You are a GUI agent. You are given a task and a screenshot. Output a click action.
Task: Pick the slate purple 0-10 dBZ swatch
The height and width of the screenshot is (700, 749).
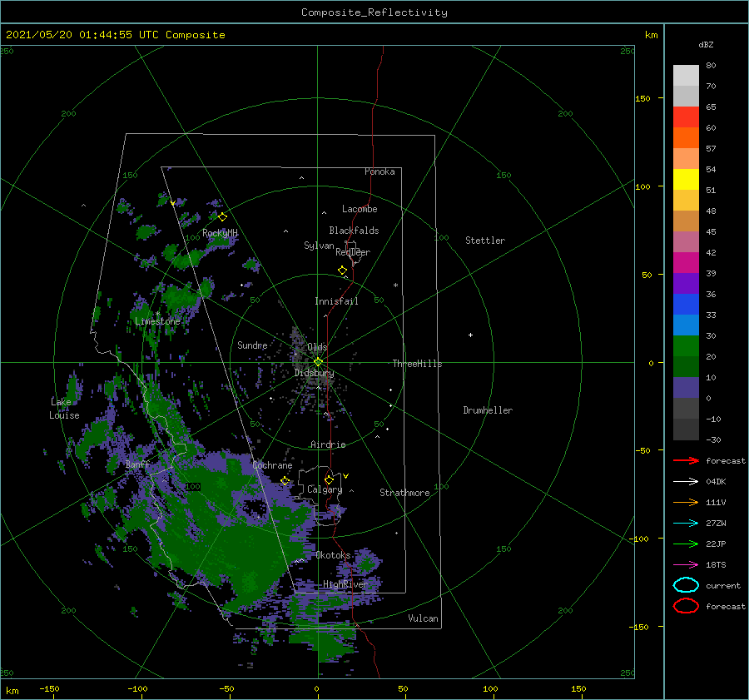tap(686, 388)
